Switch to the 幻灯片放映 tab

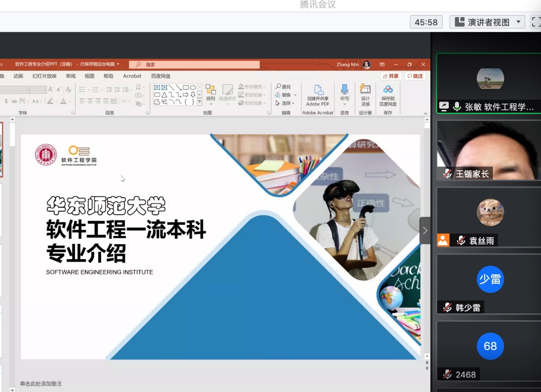pos(44,76)
